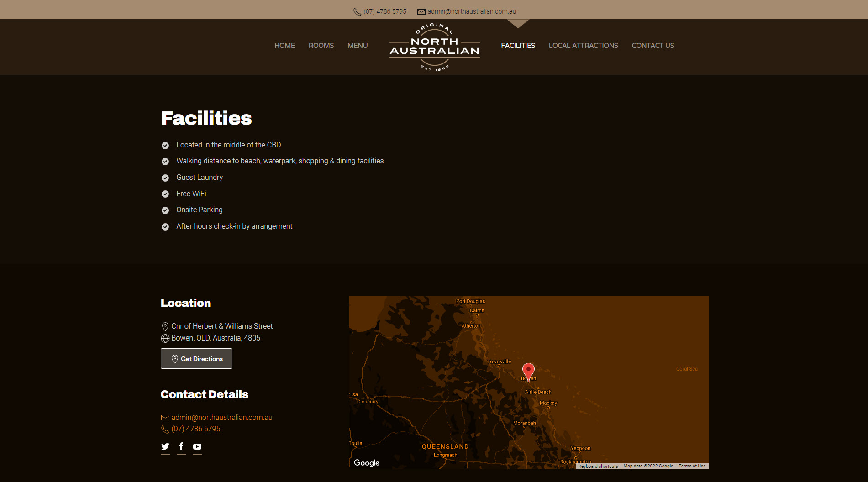Open the CONTACT US nav item
The image size is (868, 482).
652,46
